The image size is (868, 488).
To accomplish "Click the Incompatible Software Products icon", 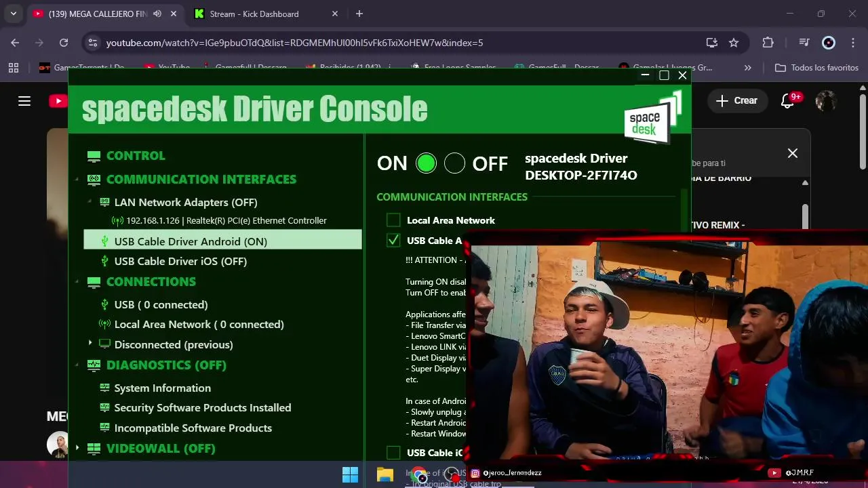I will tap(104, 428).
